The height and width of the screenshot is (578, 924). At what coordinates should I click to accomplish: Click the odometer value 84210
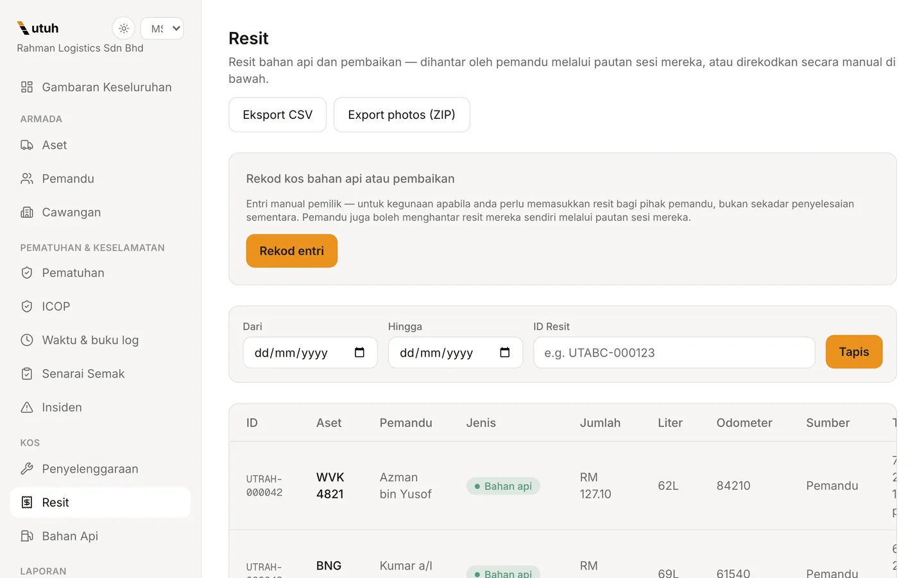tap(733, 486)
